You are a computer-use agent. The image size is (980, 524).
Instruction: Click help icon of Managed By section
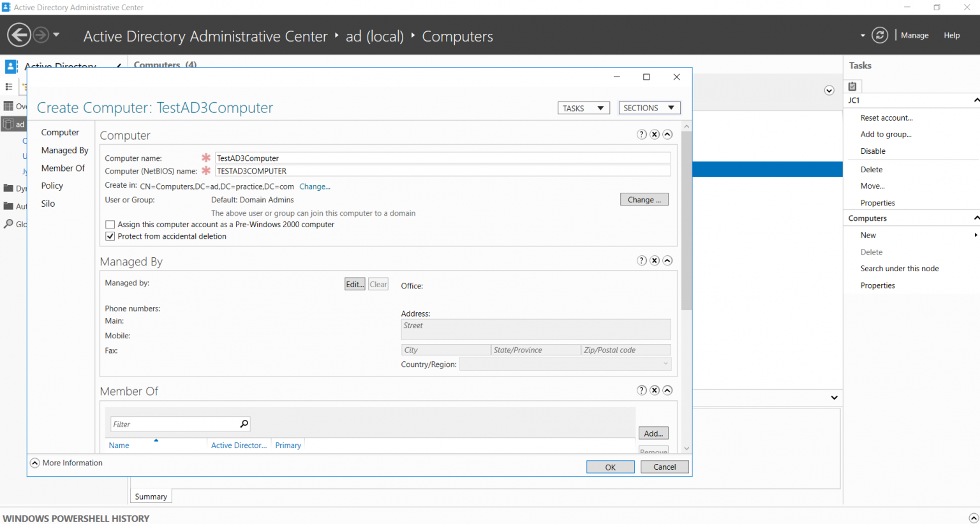pos(642,260)
